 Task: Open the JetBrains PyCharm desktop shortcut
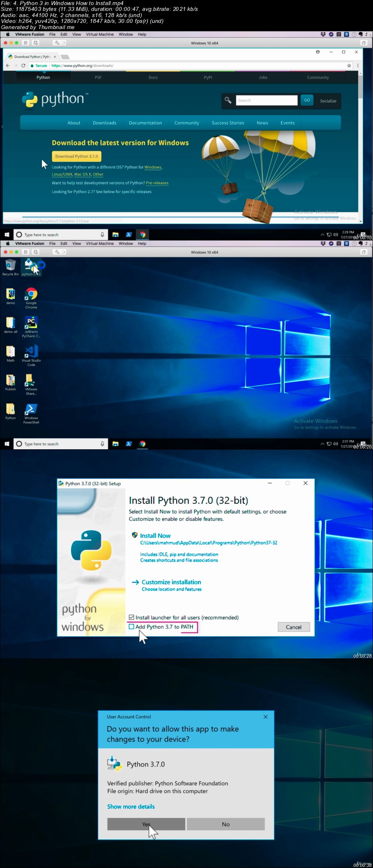(x=31, y=327)
